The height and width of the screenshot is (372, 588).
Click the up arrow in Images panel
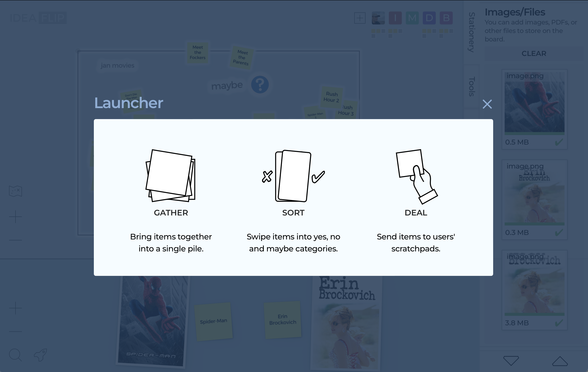560,361
